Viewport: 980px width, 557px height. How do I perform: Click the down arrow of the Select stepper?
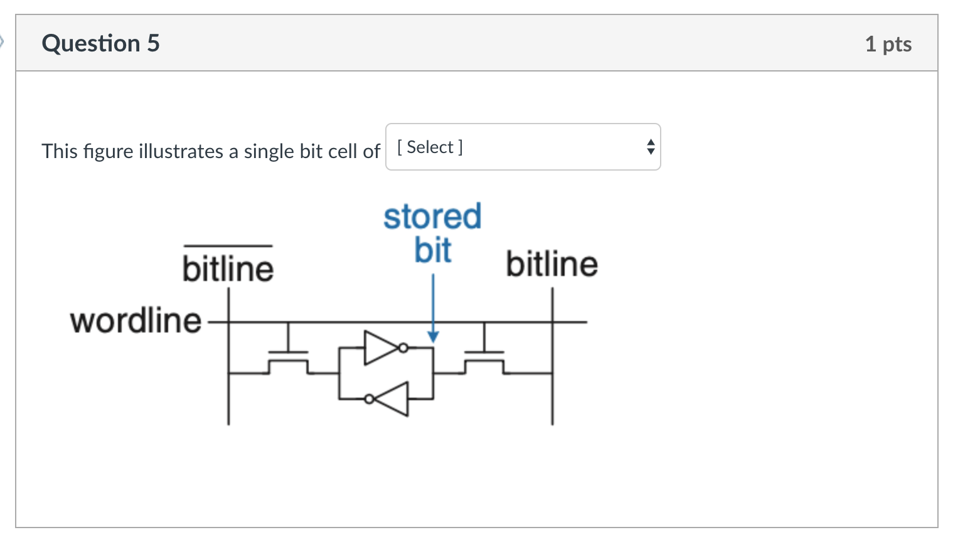[x=651, y=152]
